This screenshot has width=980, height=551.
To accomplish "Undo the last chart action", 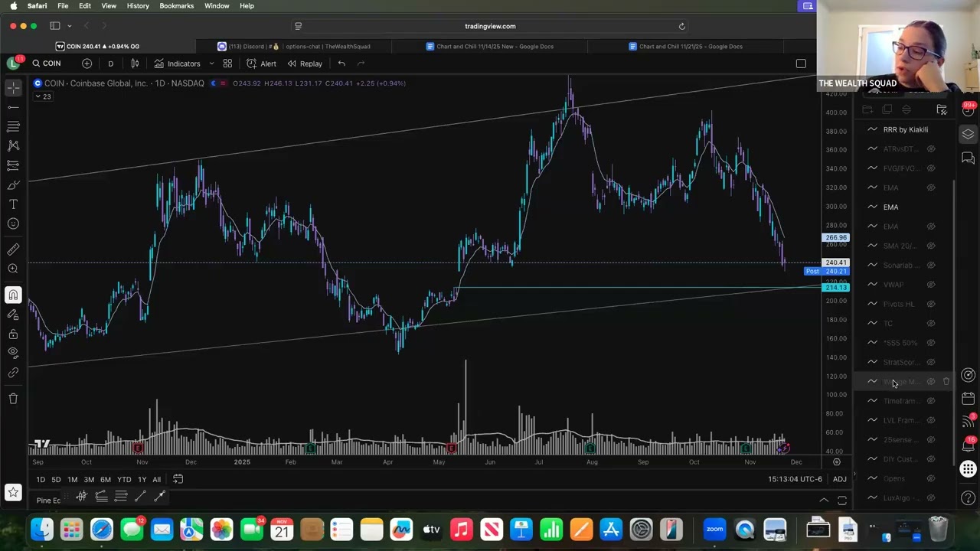I will pyautogui.click(x=341, y=64).
